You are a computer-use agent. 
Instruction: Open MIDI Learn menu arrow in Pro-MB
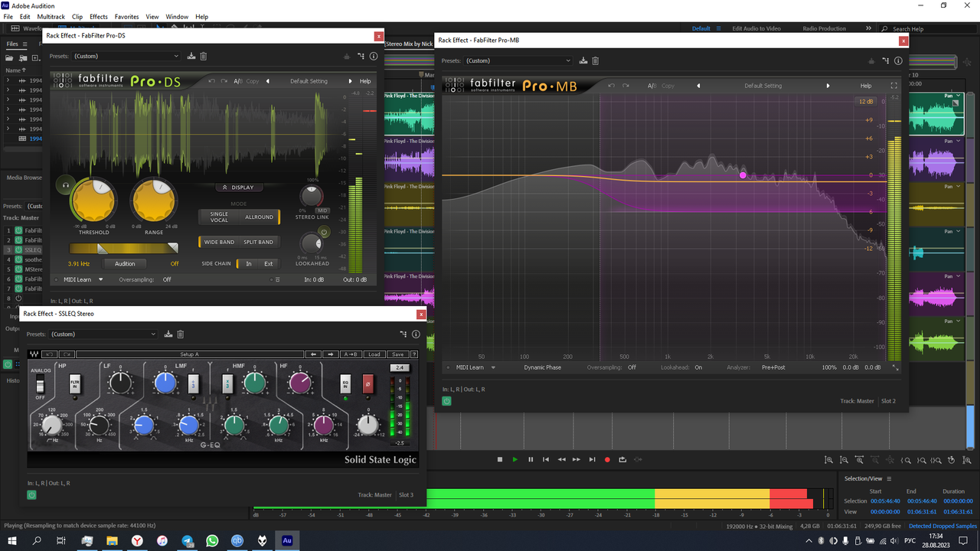493,367
